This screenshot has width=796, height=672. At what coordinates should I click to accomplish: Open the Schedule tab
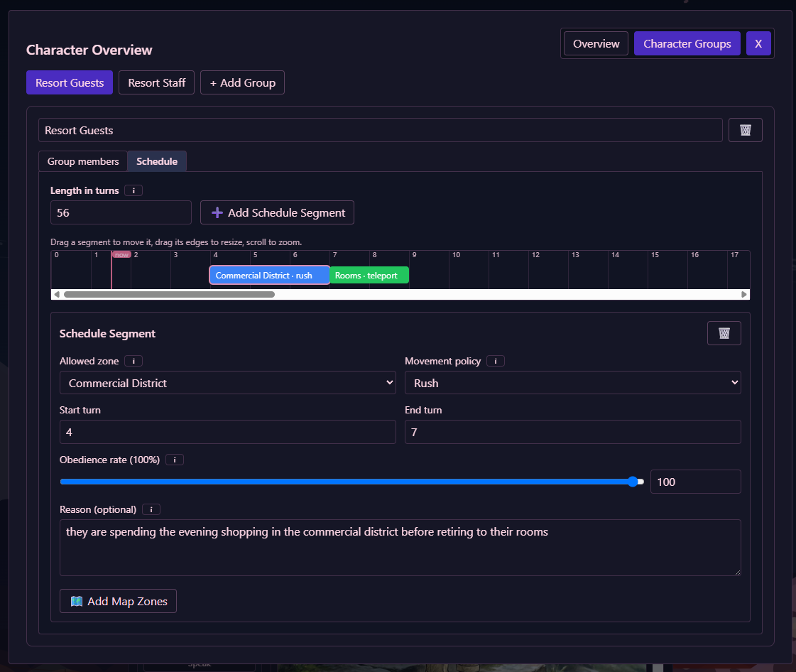coord(157,161)
